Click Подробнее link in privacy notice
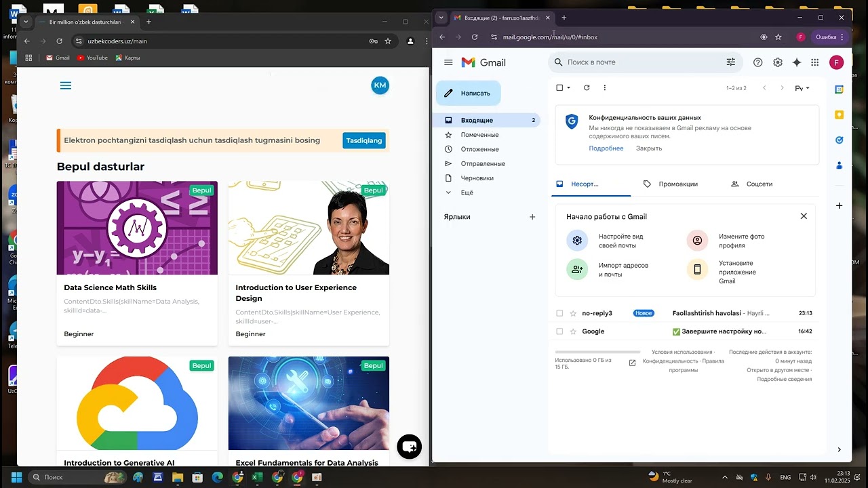The height and width of the screenshot is (488, 868). pyautogui.click(x=606, y=148)
